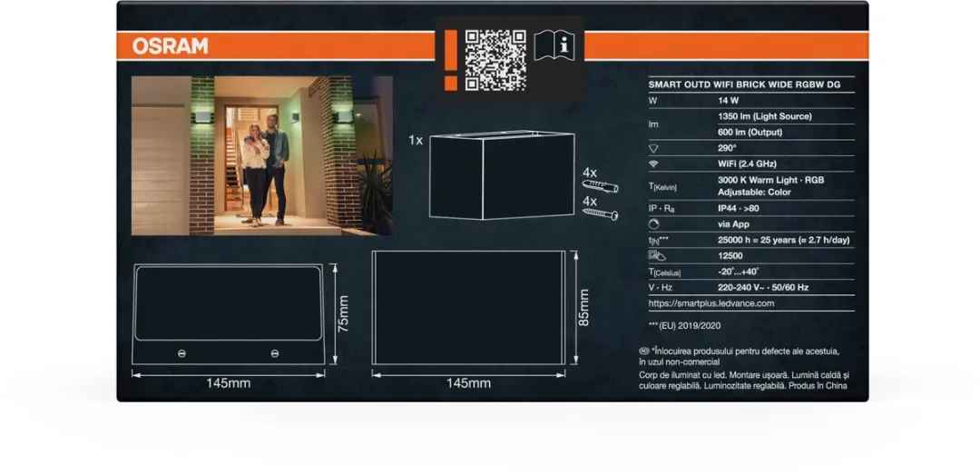Select 'Adjustable: Color' text
This screenshot has width=980, height=475.
[x=754, y=193]
